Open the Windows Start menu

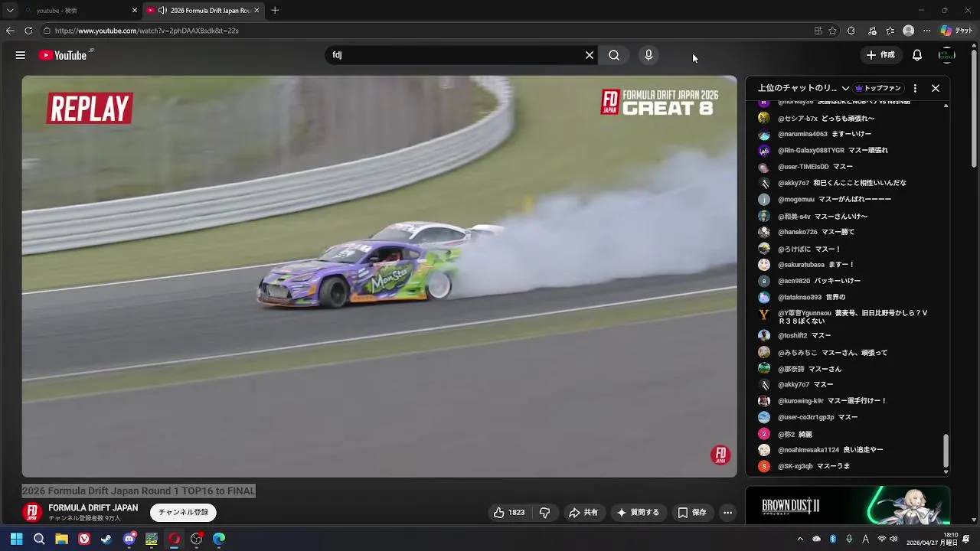16,539
